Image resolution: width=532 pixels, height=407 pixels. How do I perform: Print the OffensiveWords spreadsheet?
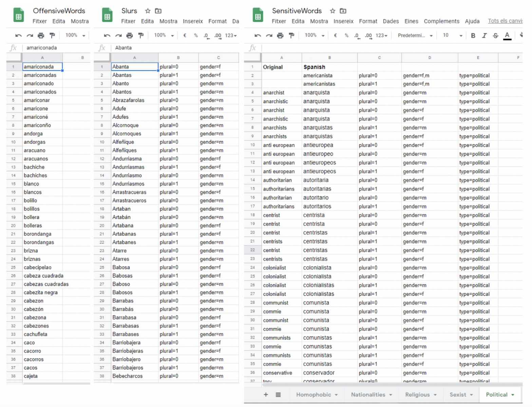(41, 35)
